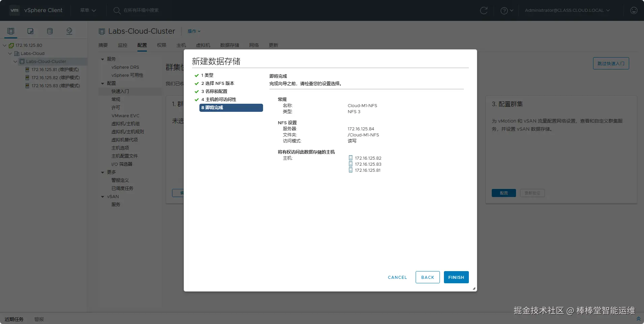Click the smiley feedback icon
Viewport: 644px width, 324px height.
[x=634, y=10]
